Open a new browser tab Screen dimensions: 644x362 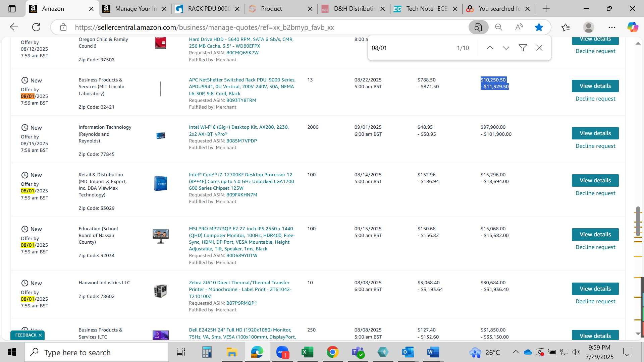click(x=546, y=9)
